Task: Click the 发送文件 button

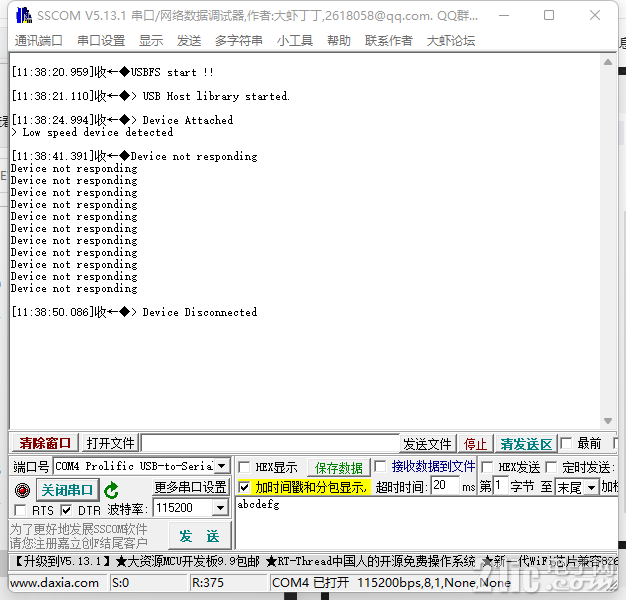Action: point(427,444)
